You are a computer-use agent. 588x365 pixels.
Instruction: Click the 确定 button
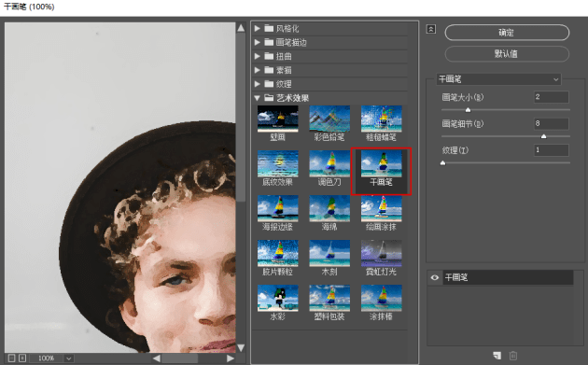pos(507,33)
